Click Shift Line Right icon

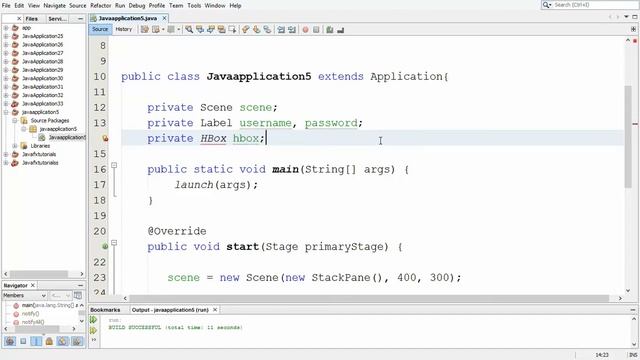tap(291, 29)
